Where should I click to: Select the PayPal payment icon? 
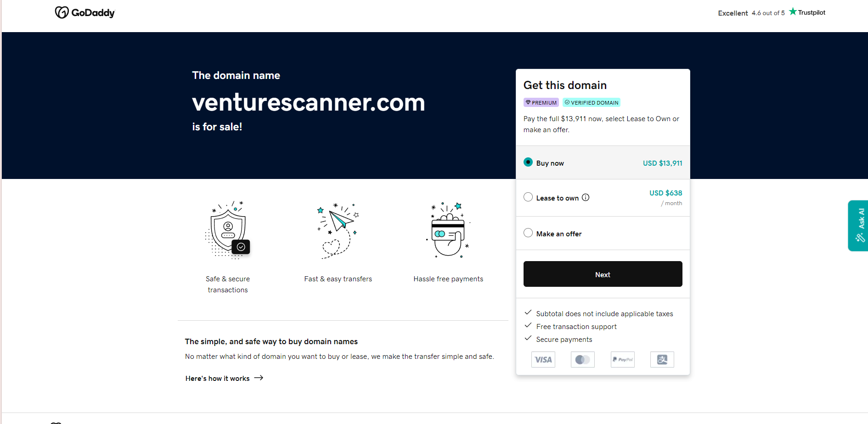point(622,359)
